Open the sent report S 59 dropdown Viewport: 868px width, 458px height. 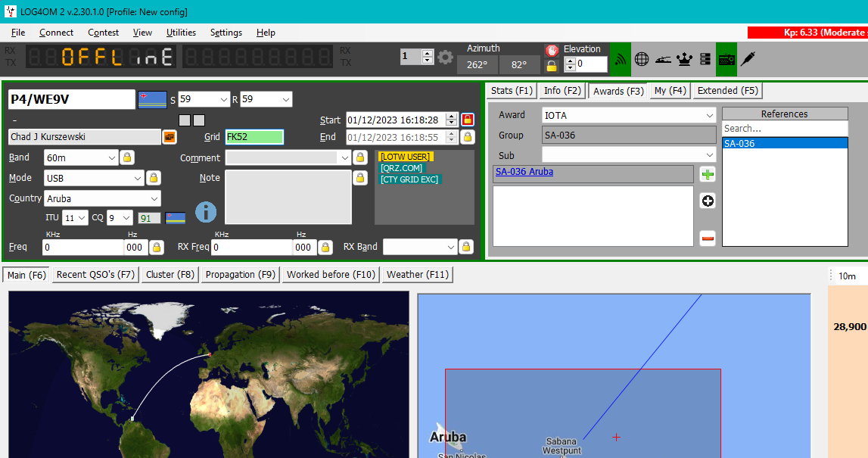coord(224,99)
